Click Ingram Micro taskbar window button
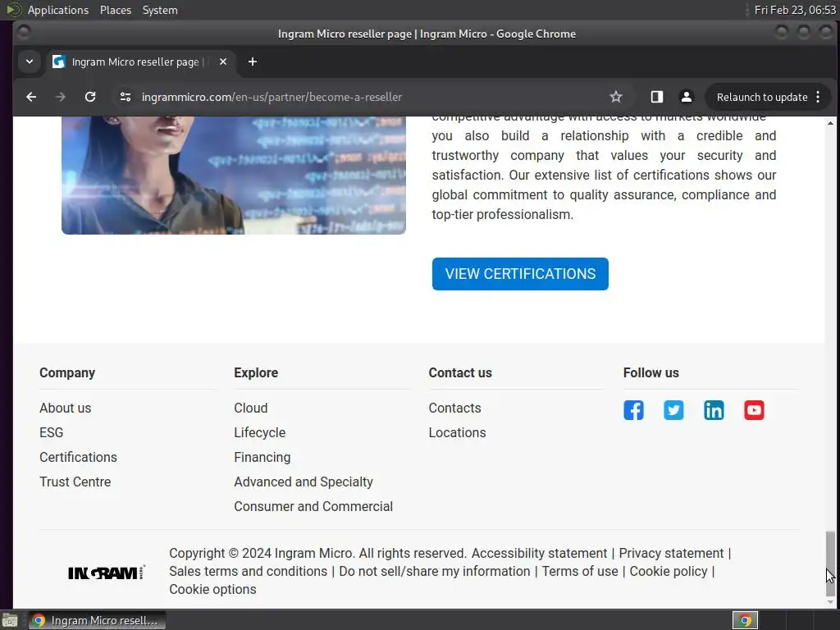This screenshot has width=840, height=630. 97,620
